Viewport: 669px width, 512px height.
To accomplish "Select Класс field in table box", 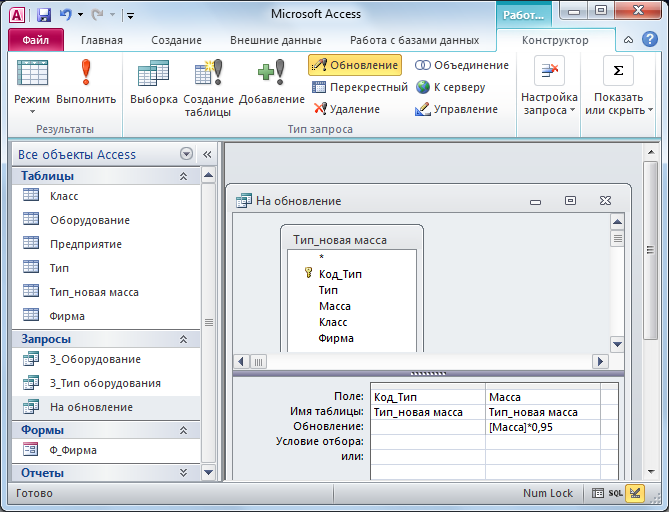I will tap(333, 322).
